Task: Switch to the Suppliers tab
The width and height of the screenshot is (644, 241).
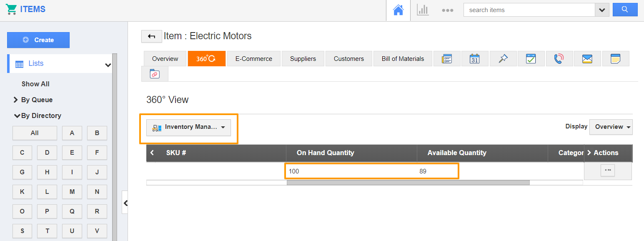Action: point(303,58)
